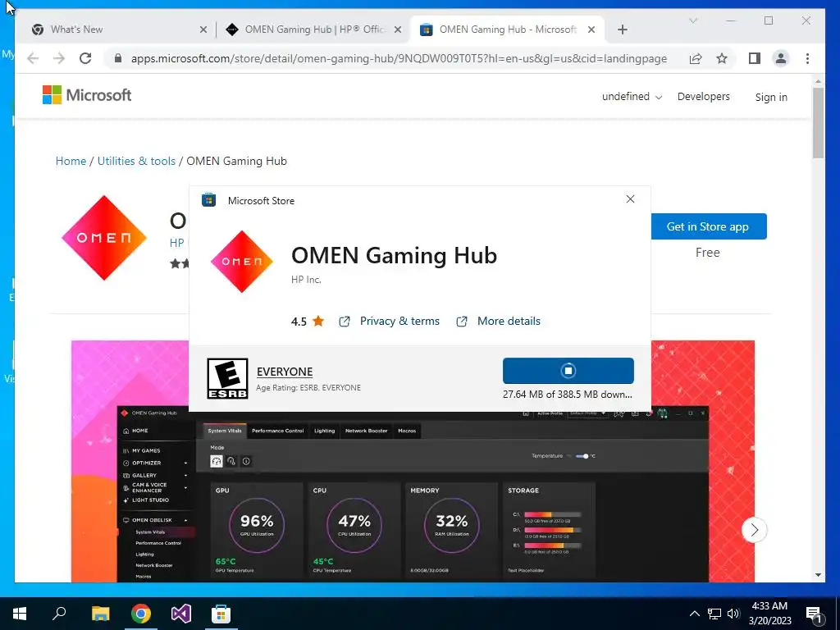Click the Microsoft logo
The image size is (840, 630).
[87, 95]
